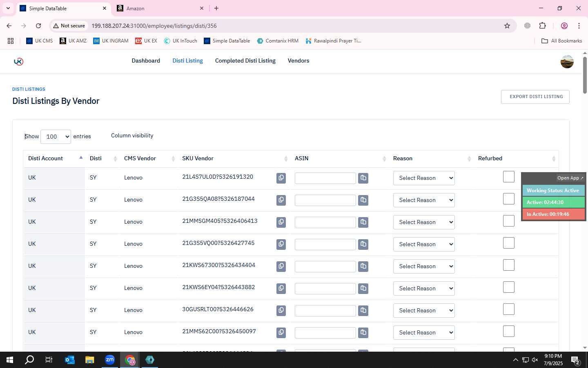Tick Refurbed checkbox for 21G3S5QA08?5326187044
This screenshot has height=368, width=588.
[x=509, y=199]
